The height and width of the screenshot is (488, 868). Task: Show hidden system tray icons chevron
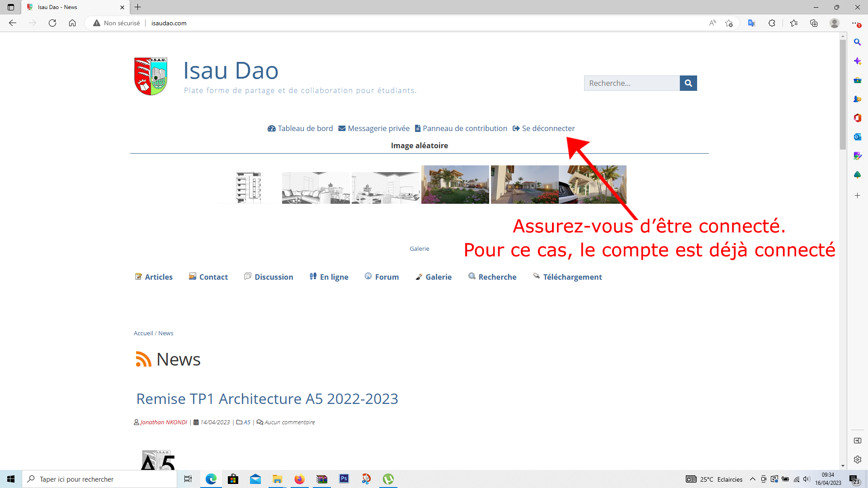point(753,479)
